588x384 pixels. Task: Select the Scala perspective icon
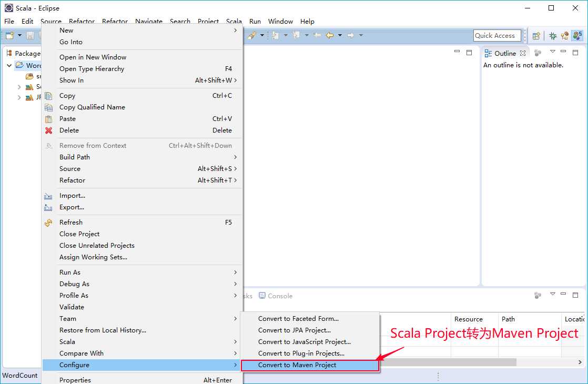coord(577,36)
